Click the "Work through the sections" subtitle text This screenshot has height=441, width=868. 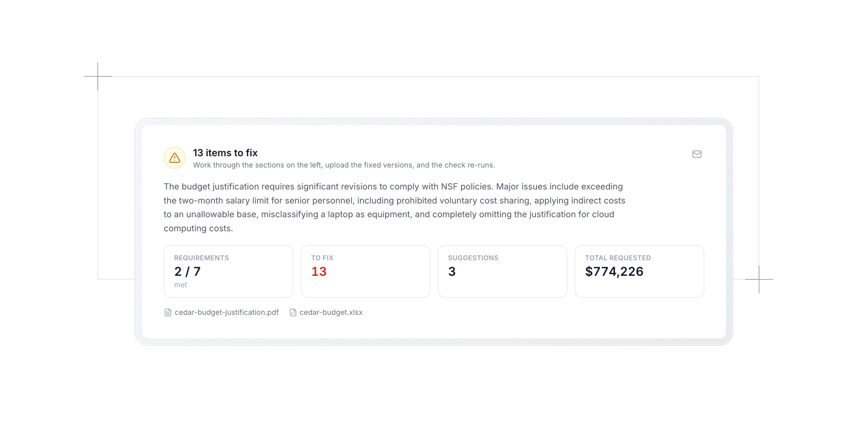coord(344,165)
